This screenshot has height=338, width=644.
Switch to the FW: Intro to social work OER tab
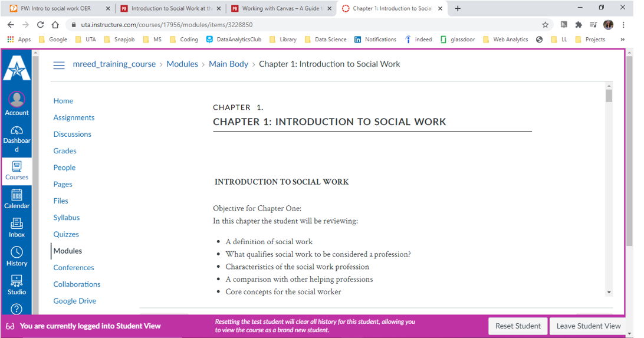[x=56, y=8]
